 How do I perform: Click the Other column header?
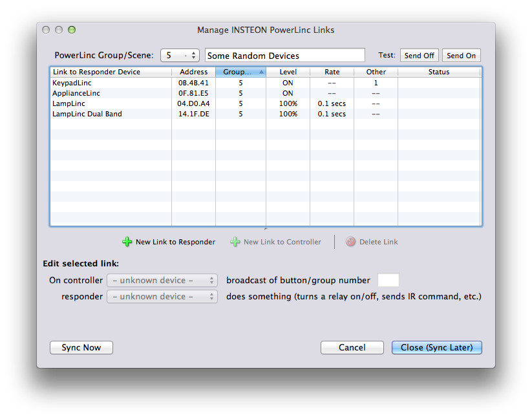tap(376, 72)
